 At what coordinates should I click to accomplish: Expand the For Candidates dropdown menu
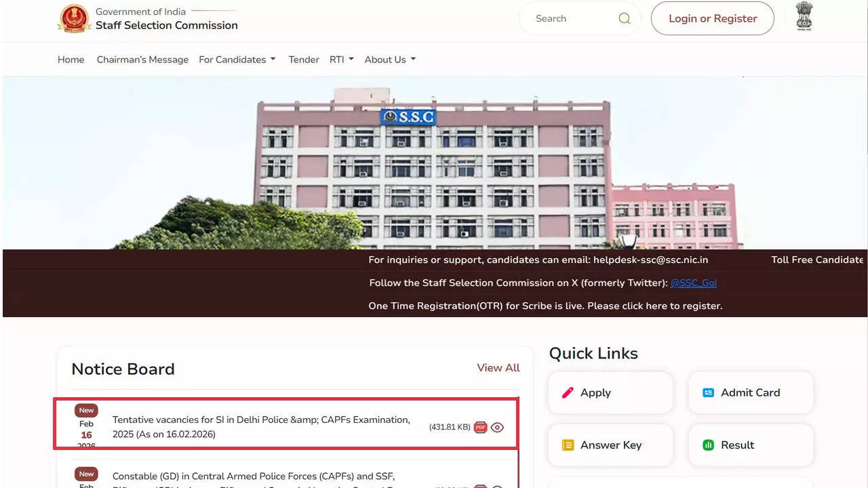coord(237,60)
